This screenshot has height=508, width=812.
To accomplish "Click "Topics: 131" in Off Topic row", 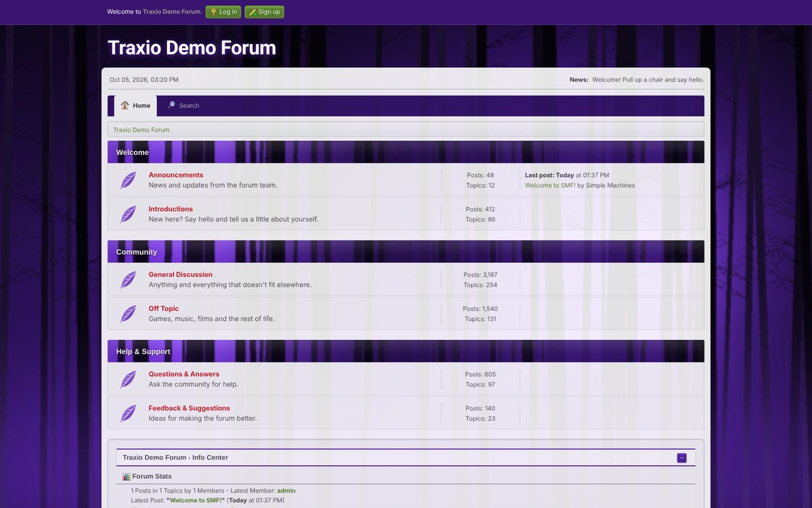I will [480, 318].
